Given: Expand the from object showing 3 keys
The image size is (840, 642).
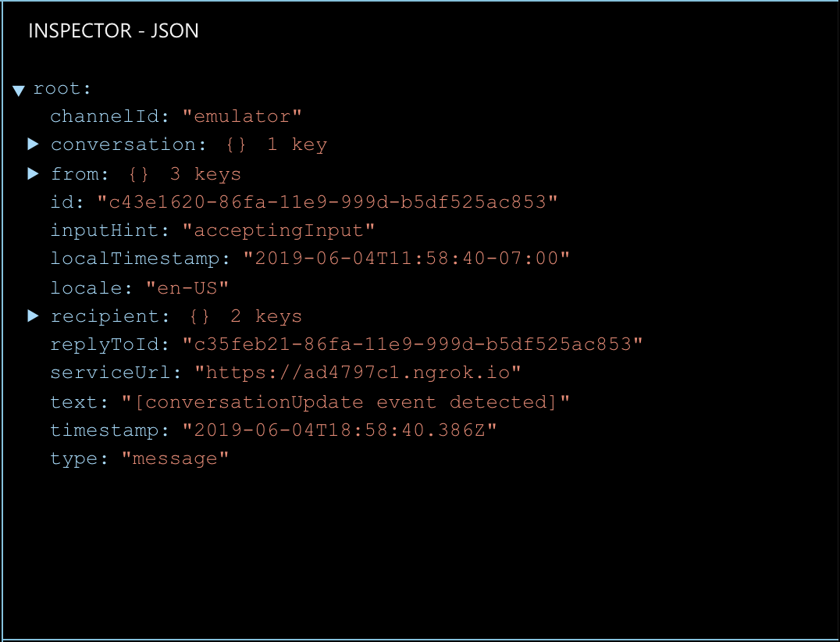Looking at the screenshot, I should pyautogui.click(x=33, y=173).
